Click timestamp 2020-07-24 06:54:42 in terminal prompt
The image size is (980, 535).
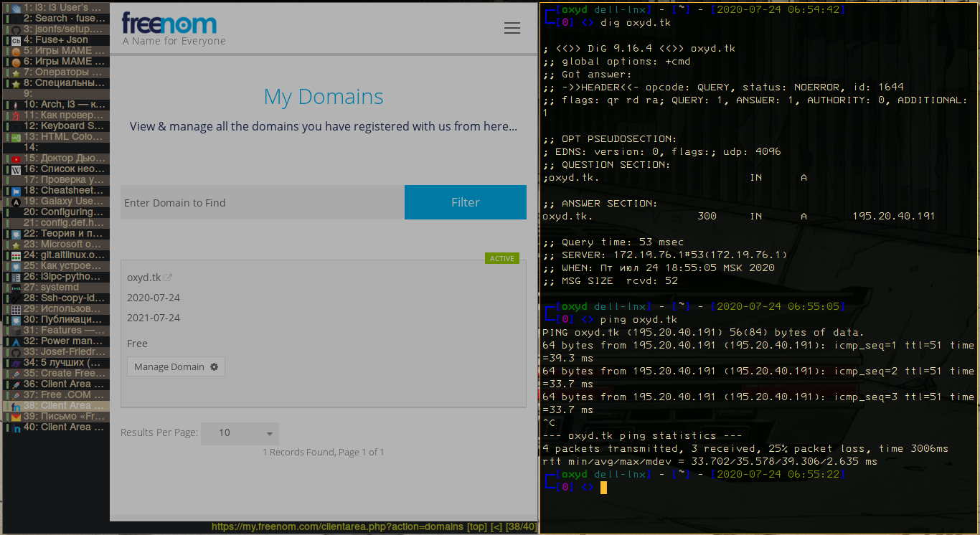click(778, 10)
